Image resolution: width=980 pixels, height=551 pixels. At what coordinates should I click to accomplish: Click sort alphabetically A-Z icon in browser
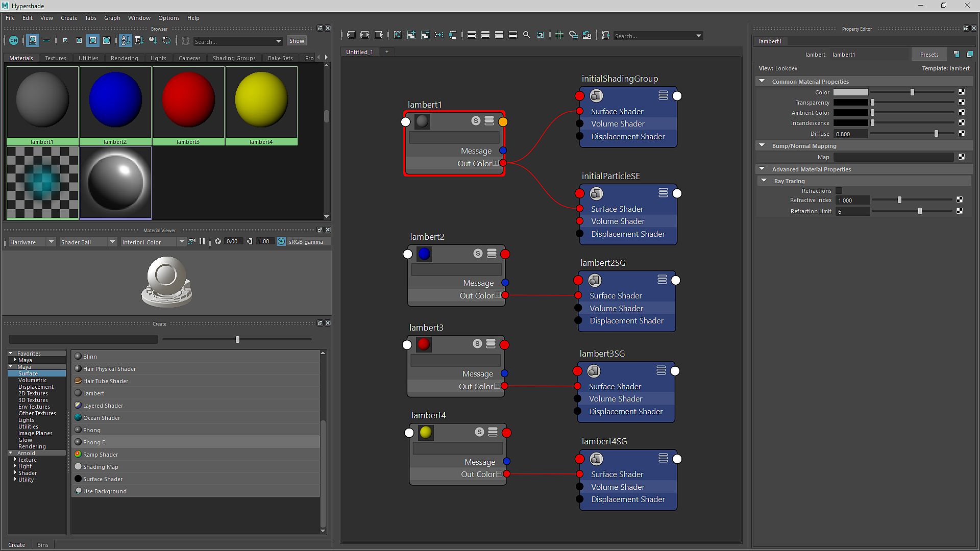[x=125, y=40]
